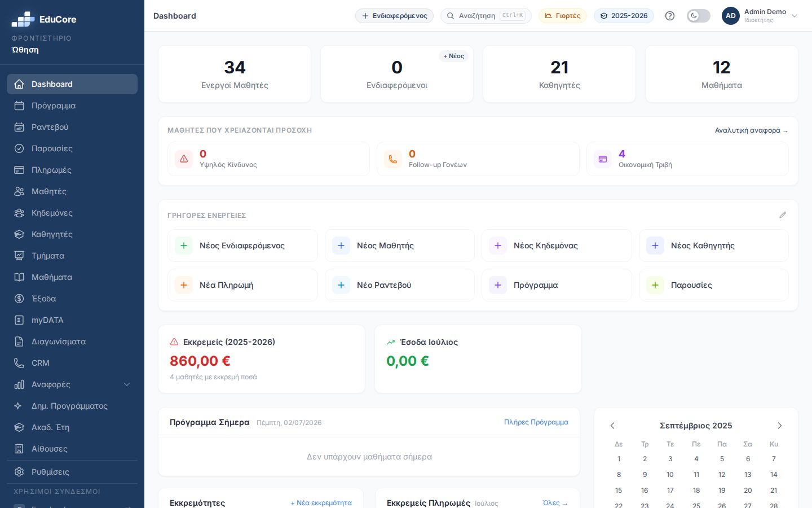Click the Αναφορές chart icon
812x508 pixels.
(19, 384)
